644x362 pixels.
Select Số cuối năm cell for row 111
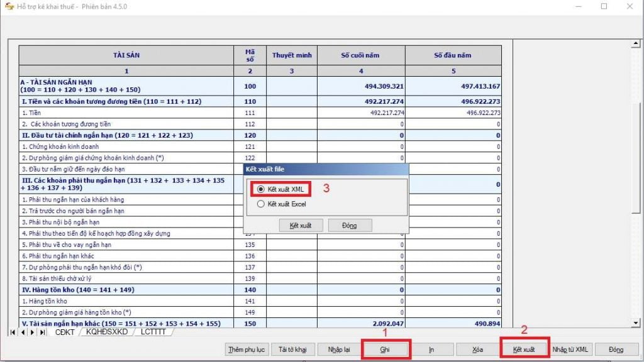pos(361,112)
